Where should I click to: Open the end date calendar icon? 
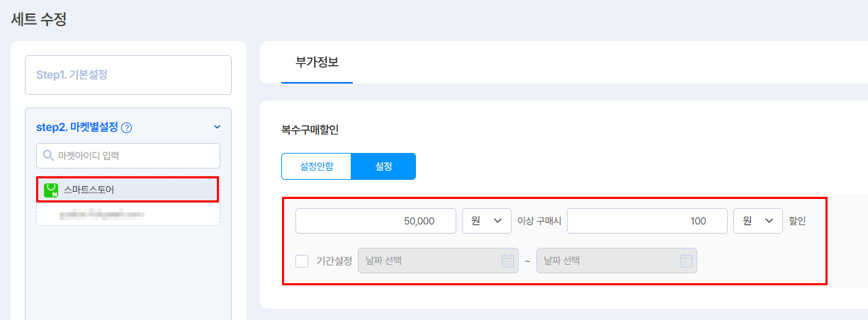tap(686, 261)
